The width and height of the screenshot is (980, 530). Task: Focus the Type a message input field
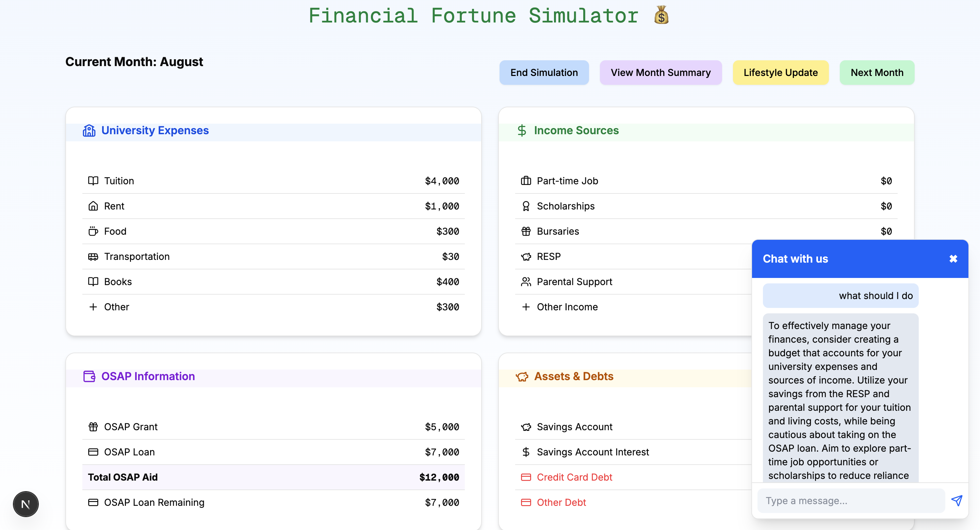[x=851, y=500]
